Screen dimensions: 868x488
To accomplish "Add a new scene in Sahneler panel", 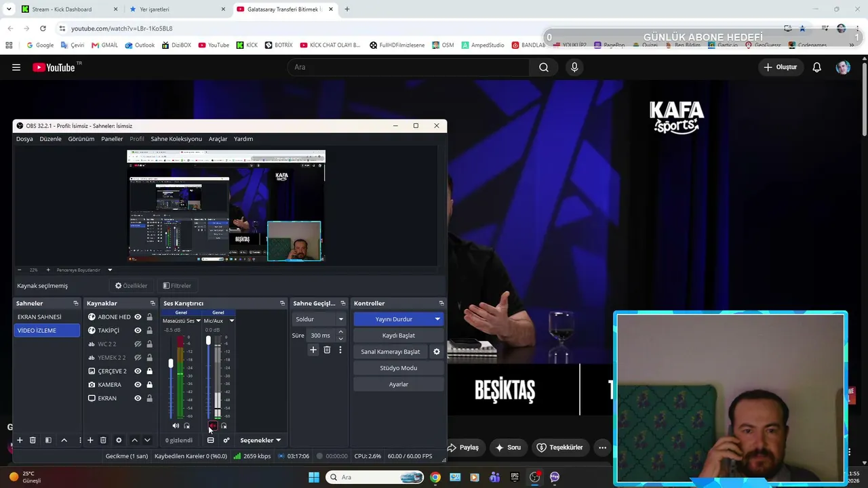I will pyautogui.click(x=20, y=440).
